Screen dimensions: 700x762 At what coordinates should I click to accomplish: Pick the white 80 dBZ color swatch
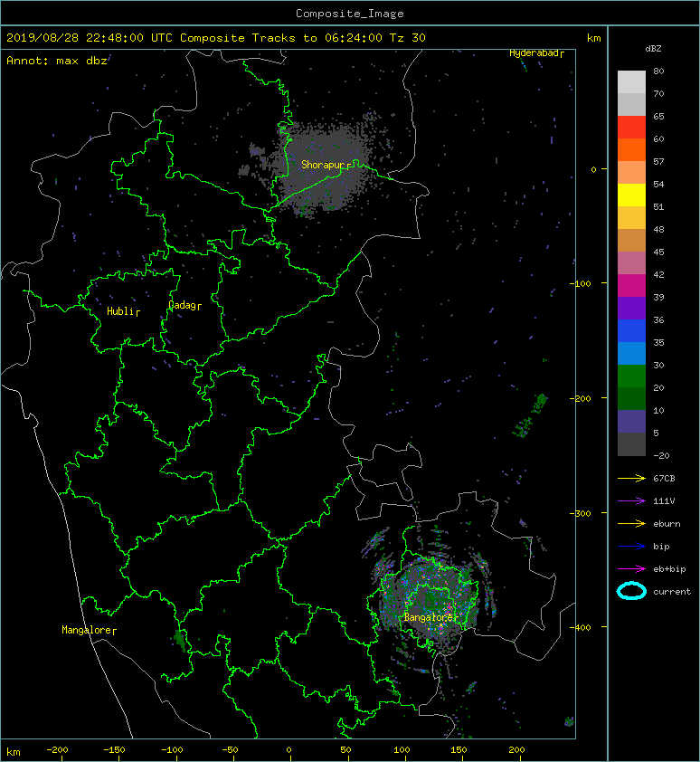631,81
